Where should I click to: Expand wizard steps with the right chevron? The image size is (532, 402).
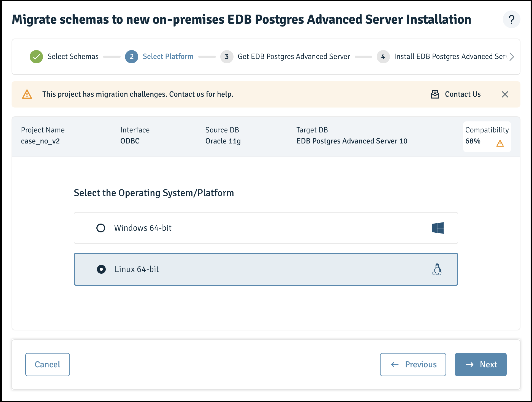(512, 57)
